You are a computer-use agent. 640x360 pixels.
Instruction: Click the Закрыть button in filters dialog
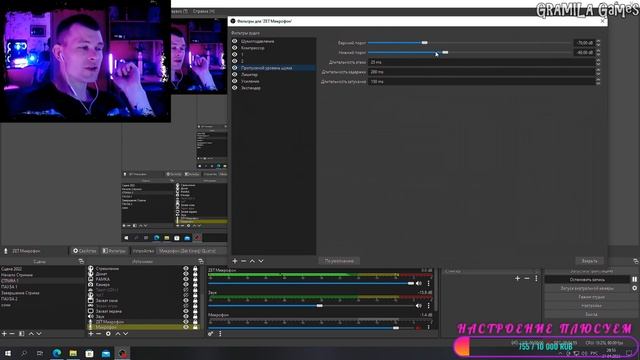pyautogui.click(x=589, y=261)
